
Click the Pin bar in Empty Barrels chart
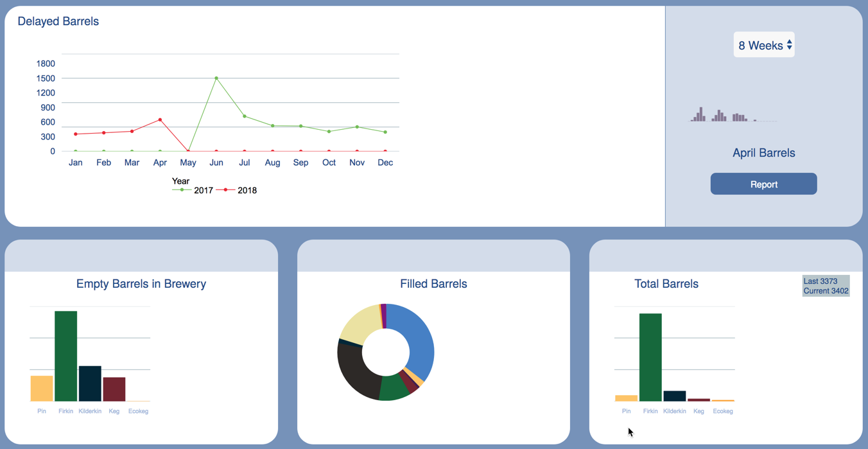click(x=42, y=389)
